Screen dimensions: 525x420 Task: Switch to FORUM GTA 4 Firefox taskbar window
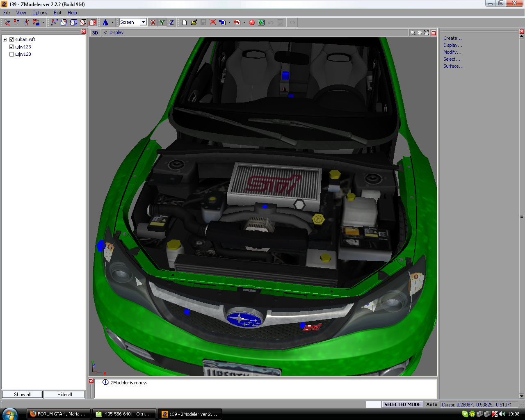58,414
